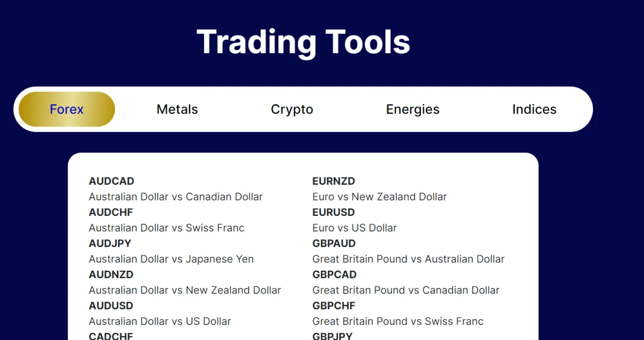Select the AUDUSD pair
Screen dimensions: 644x340
[x=111, y=306]
